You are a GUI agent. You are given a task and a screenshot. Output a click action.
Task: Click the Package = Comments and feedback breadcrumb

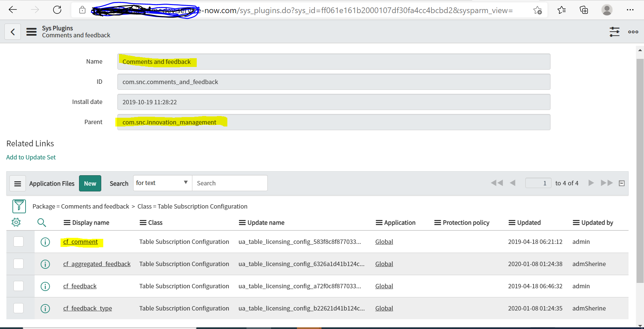point(81,206)
